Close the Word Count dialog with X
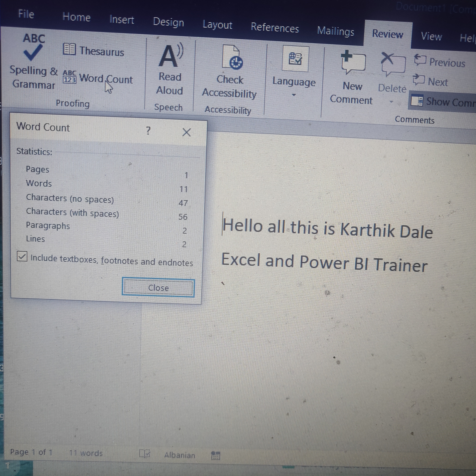Screen dimensions: 476x476 click(186, 132)
